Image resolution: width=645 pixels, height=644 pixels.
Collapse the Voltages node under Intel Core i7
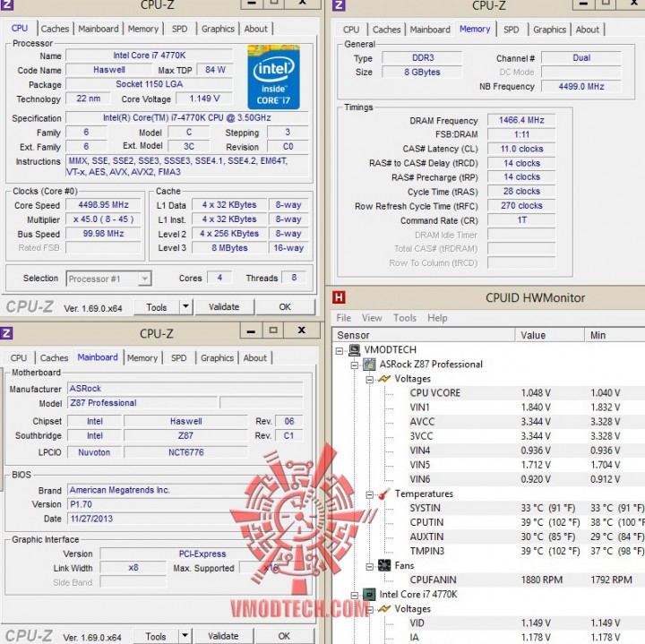[369, 609]
